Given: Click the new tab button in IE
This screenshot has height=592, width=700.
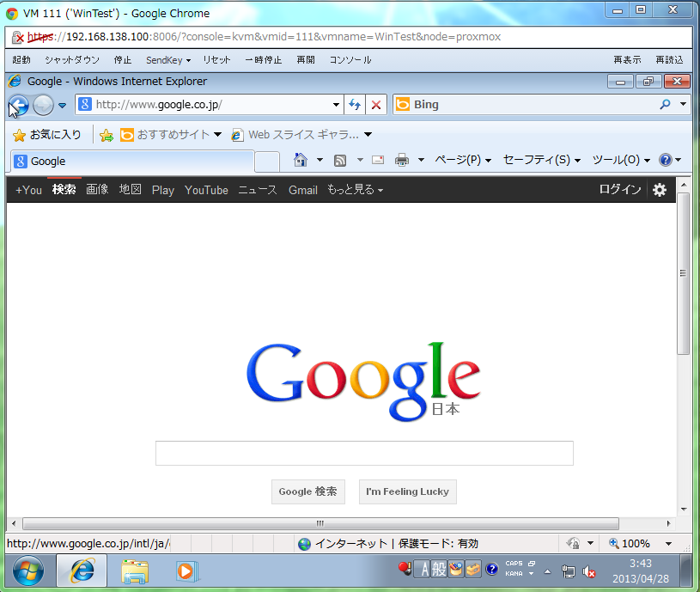Looking at the screenshot, I should [267, 162].
